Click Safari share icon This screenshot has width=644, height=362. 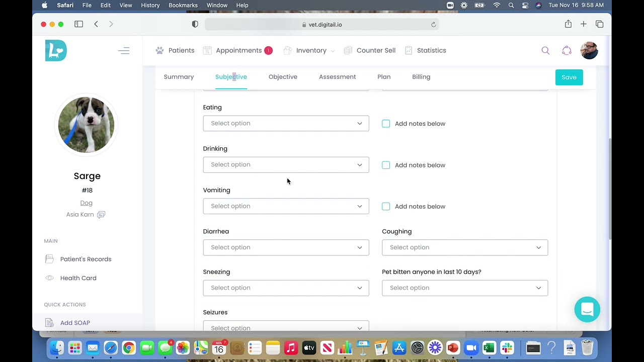pos(568,24)
